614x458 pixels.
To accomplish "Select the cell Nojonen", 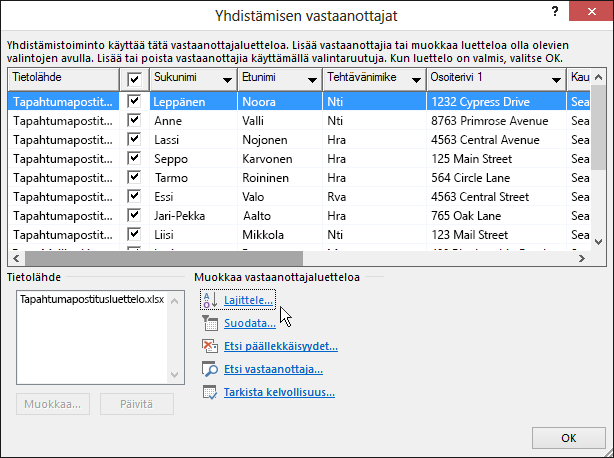I will (x=280, y=140).
